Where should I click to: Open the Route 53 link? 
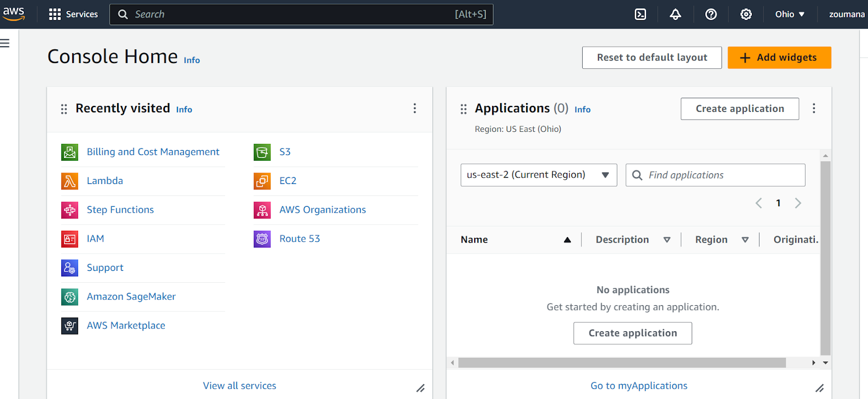[x=299, y=239]
